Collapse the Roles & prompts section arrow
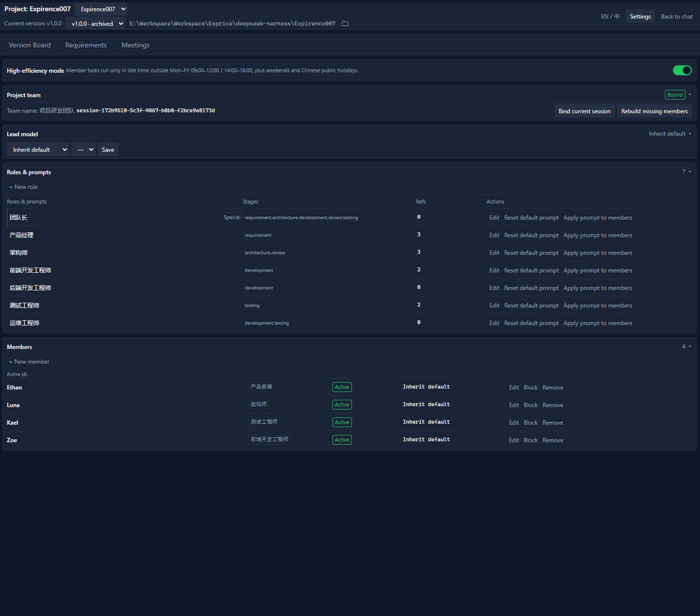 (x=690, y=172)
